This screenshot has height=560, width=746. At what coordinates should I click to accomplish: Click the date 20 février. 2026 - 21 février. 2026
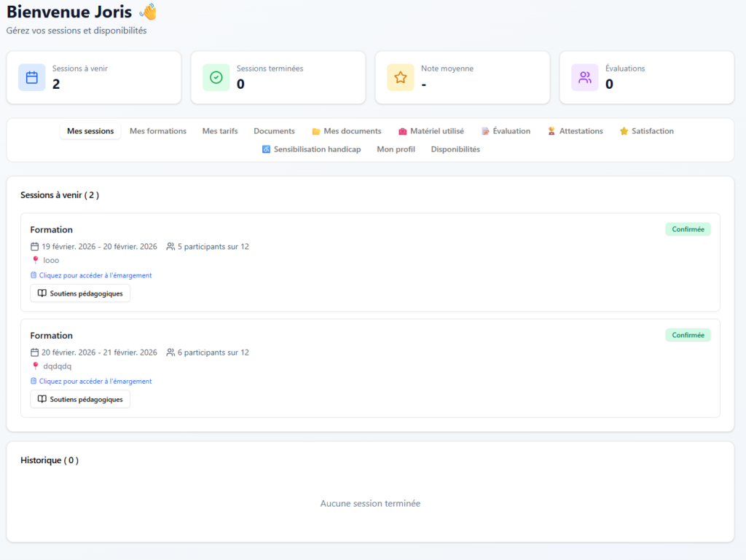tap(99, 352)
